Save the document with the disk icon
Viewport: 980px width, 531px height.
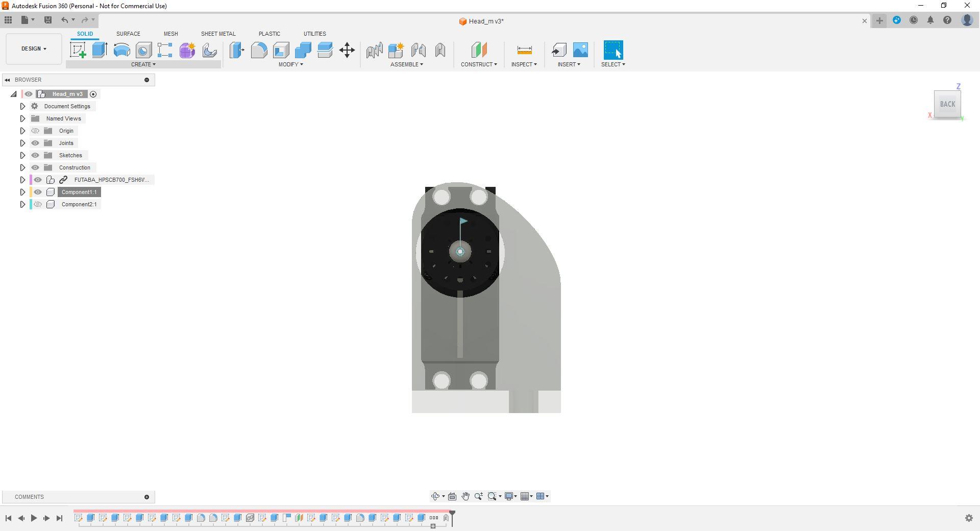[48, 20]
